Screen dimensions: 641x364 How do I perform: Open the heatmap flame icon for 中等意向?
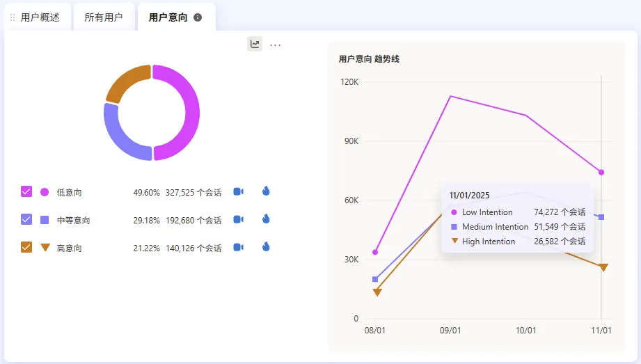coord(266,219)
